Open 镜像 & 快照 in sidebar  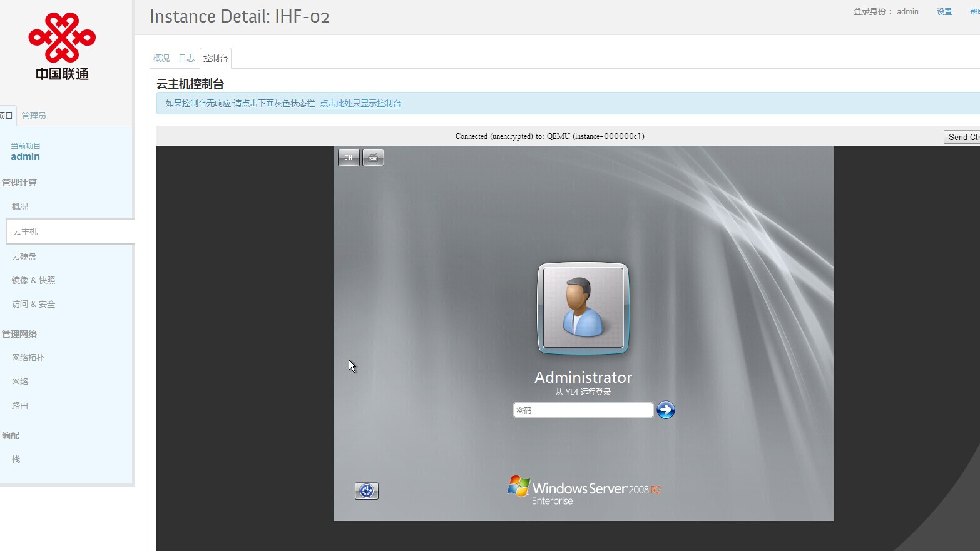pyautogui.click(x=34, y=280)
